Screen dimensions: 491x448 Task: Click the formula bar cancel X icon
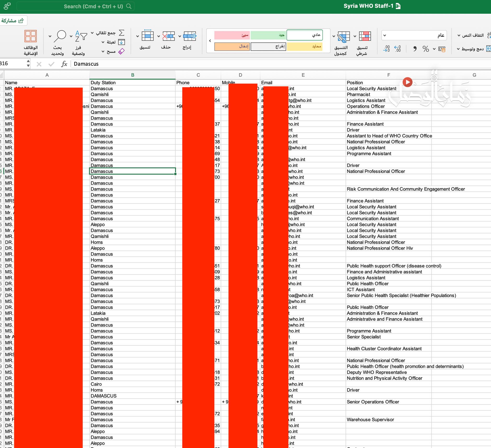[x=39, y=64]
